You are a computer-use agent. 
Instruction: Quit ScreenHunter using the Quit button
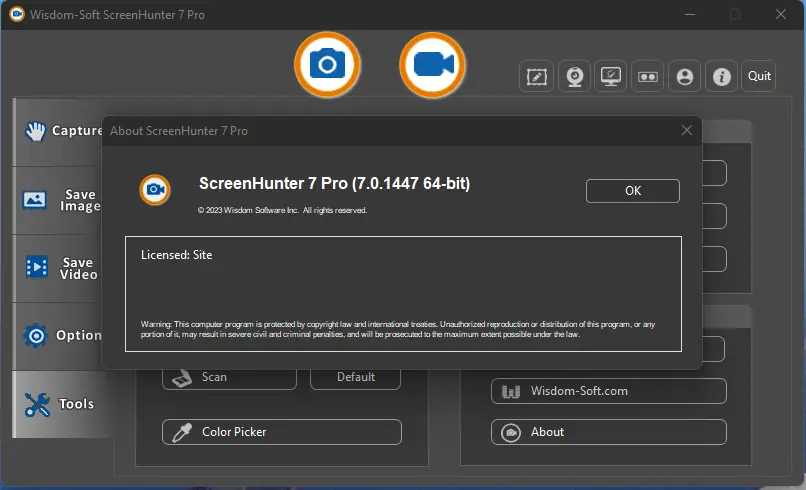coord(759,76)
